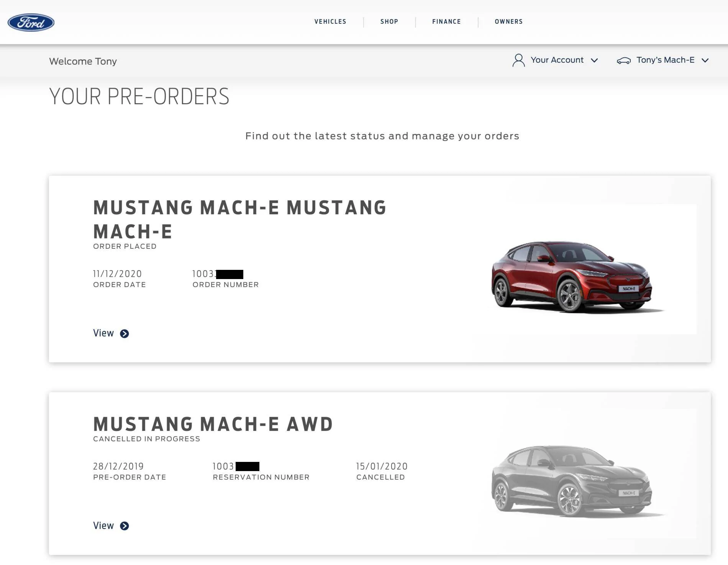This screenshot has height=565, width=728.
Task: Click the Pre-Order Date label
Action: (130, 477)
